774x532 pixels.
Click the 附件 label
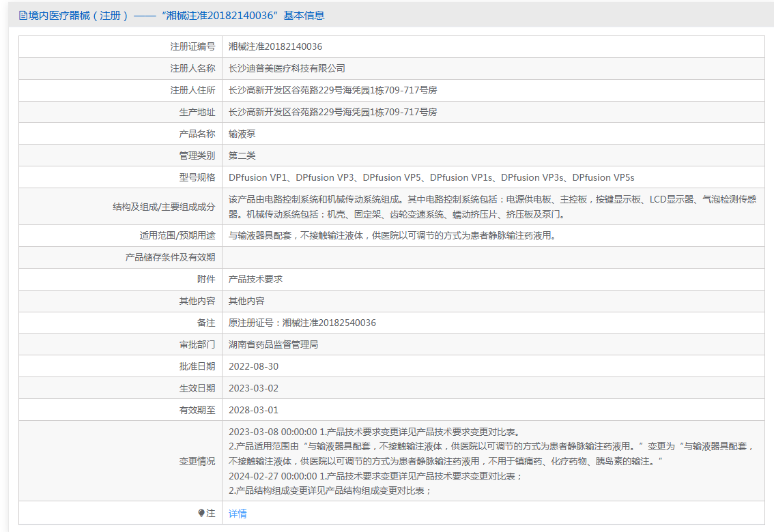206,279
